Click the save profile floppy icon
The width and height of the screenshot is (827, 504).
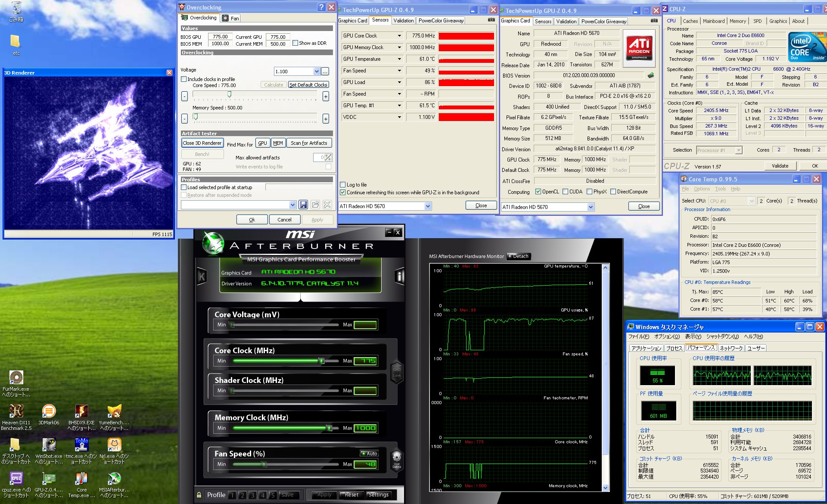pyautogui.click(x=303, y=205)
